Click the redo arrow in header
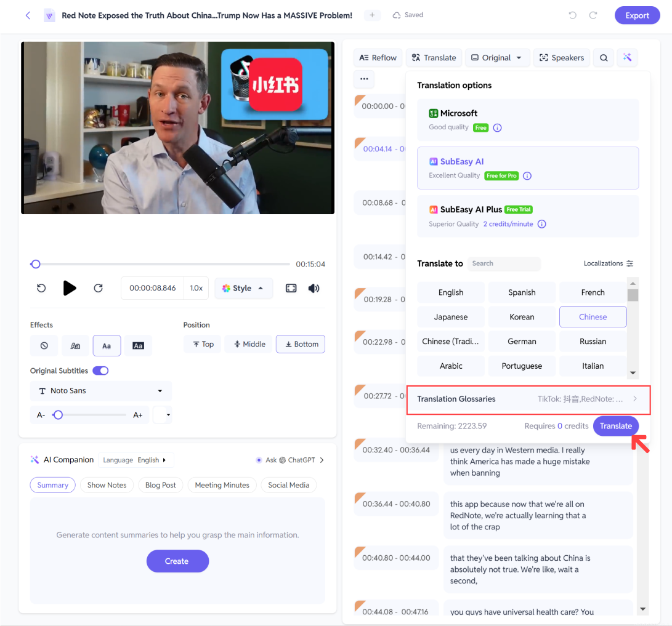This screenshot has height=626, width=672. [x=593, y=15]
